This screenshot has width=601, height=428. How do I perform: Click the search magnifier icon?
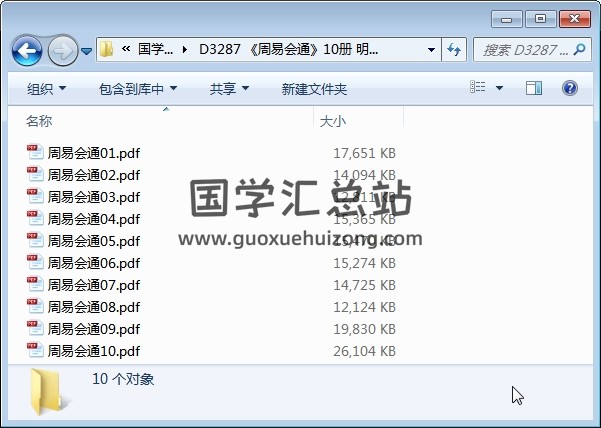click(x=580, y=49)
